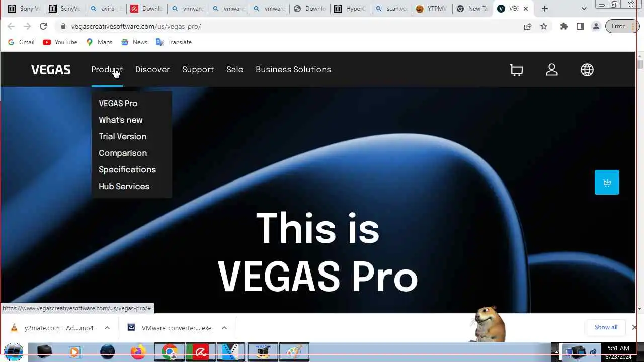The width and height of the screenshot is (644, 362).
Task: Bookmark this page with the star icon
Action: (544, 26)
